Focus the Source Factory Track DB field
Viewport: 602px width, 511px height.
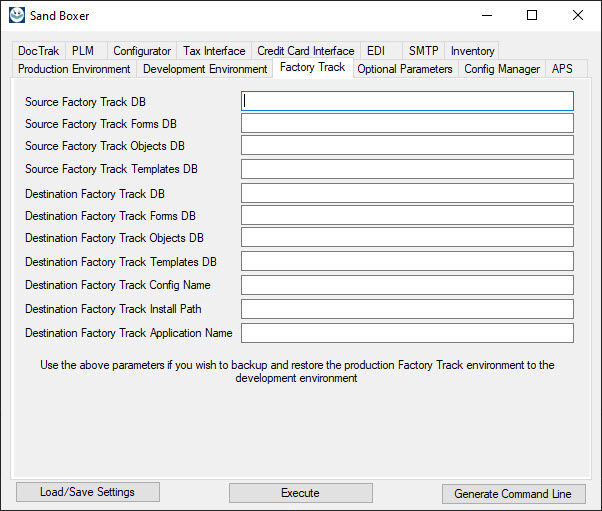tap(407, 101)
